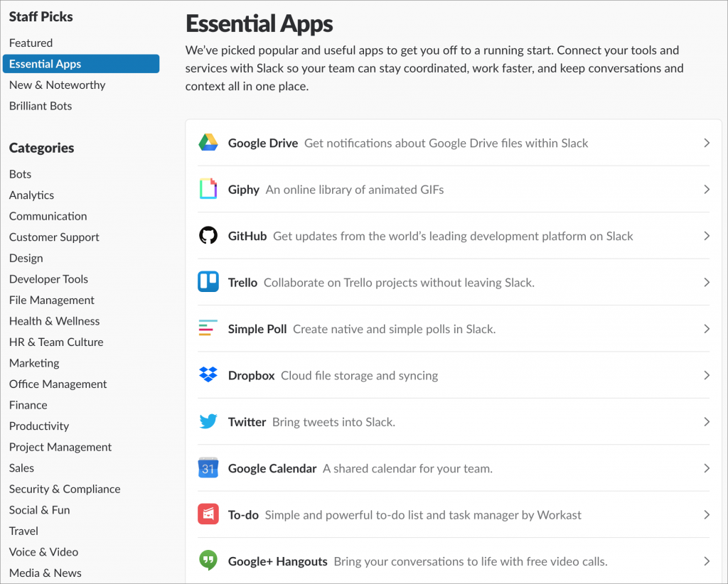The width and height of the screenshot is (728, 584).
Task: Browse the Health & Wellness category
Action: tap(54, 321)
